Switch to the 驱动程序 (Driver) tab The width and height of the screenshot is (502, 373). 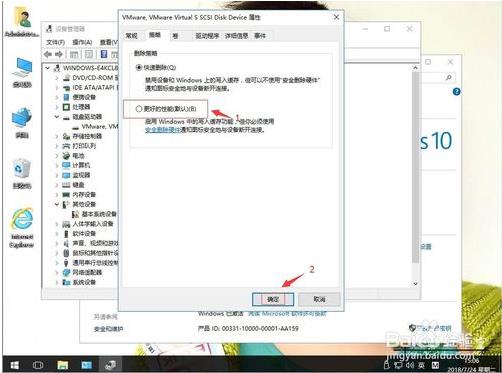tap(207, 36)
